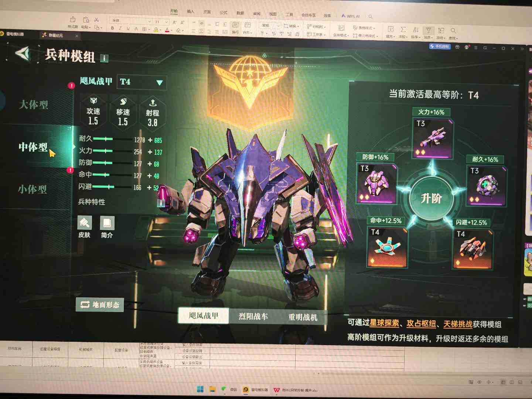Viewport: 532px width, 399px height.
Task: Open the WPS 数据 ribbon tab
Action: coord(240,13)
